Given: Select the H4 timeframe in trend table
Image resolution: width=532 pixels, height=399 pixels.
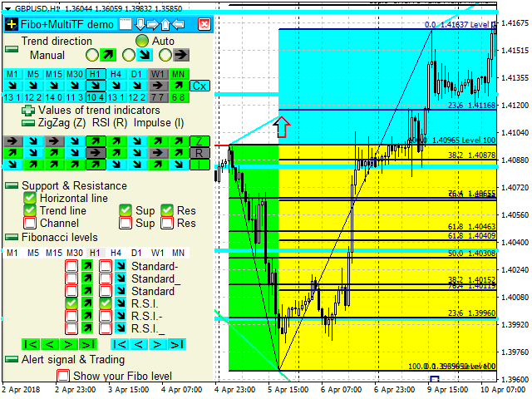Looking at the screenshot, I should [x=116, y=74].
